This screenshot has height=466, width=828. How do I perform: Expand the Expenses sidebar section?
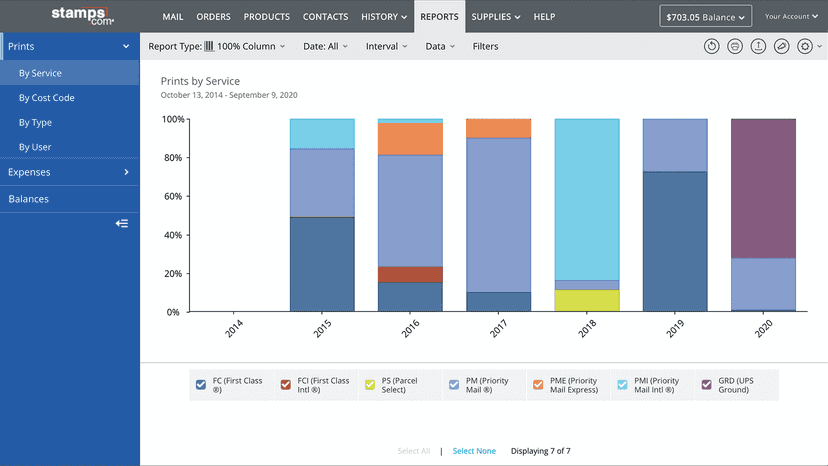point(69,172)
